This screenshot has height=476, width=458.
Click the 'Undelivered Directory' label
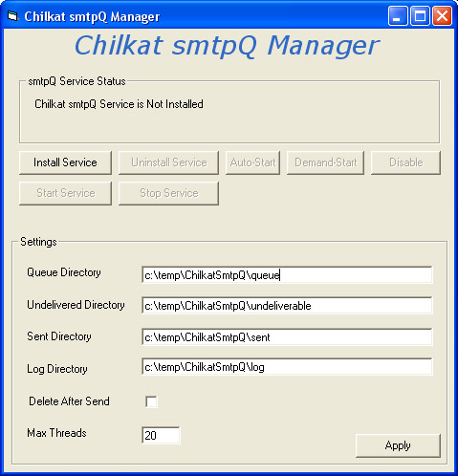(x=76, y=305)
